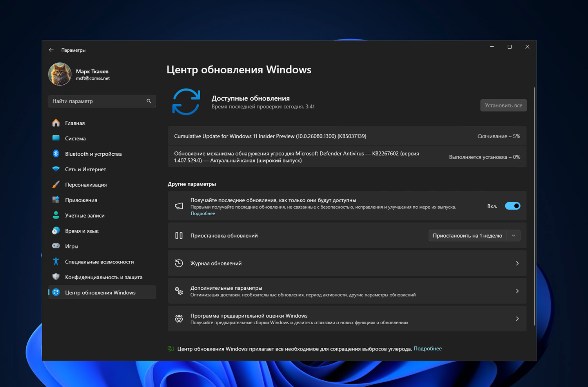Click the search magnifier icon
The image size is (588, 387).
click(149, 101)
